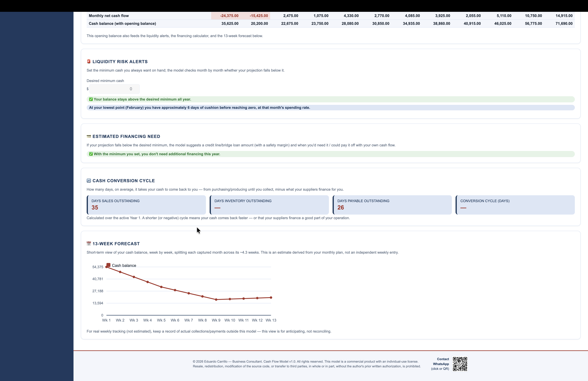
Task: Click the ESTIMATED FINANCING NEED heading
Action: click(126, 137)
